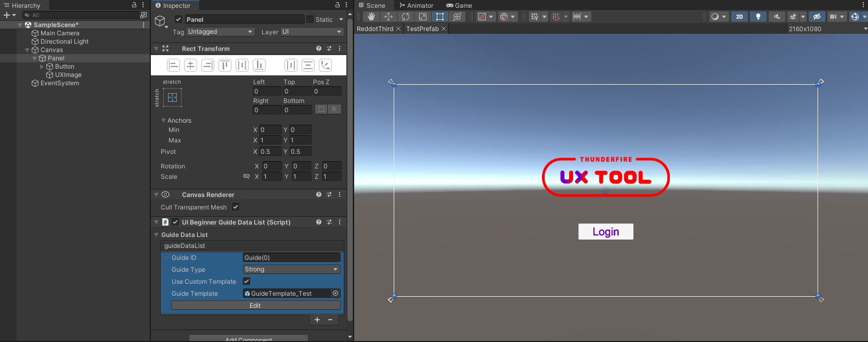Click the Edit button for Guide Template
The image size is (868, 342).
(x=255, y=305)
